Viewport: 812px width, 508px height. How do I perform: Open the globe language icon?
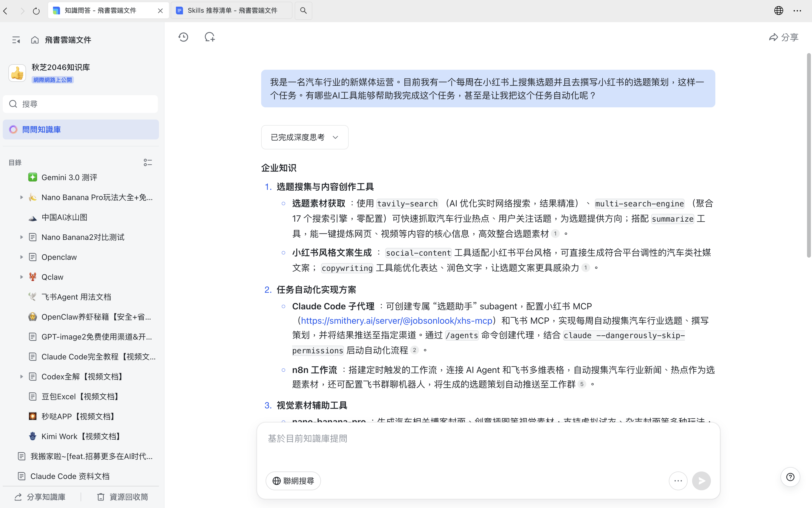coord(778,11)
